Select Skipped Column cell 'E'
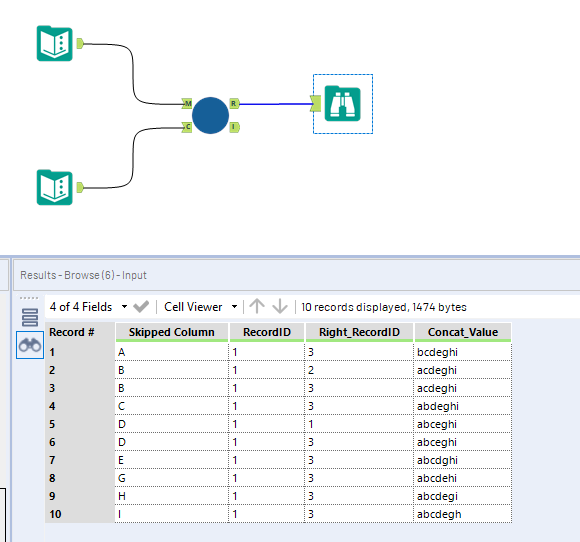580x542 pixels. [x=172, y=460]
